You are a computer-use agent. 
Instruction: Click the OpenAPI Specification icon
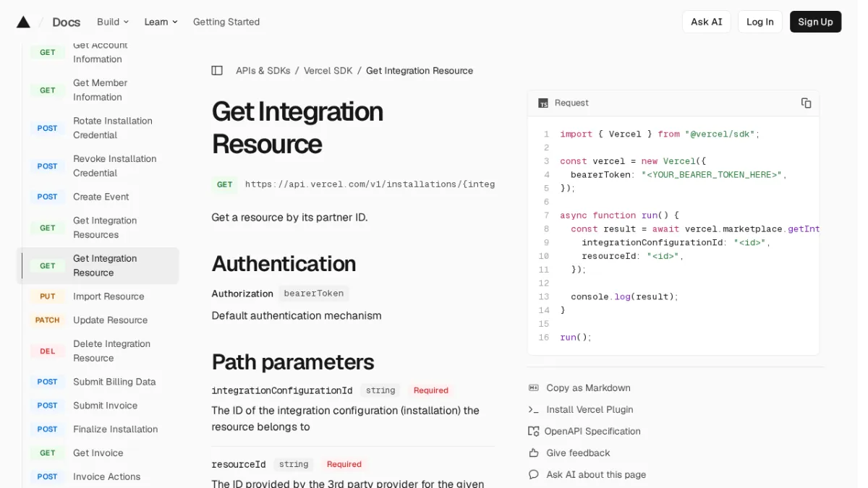534,432
